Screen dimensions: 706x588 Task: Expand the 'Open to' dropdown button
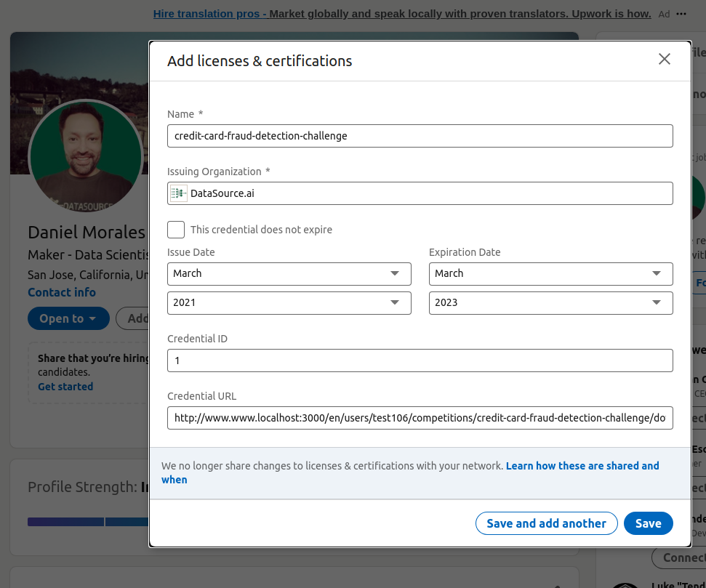[68, 318]
